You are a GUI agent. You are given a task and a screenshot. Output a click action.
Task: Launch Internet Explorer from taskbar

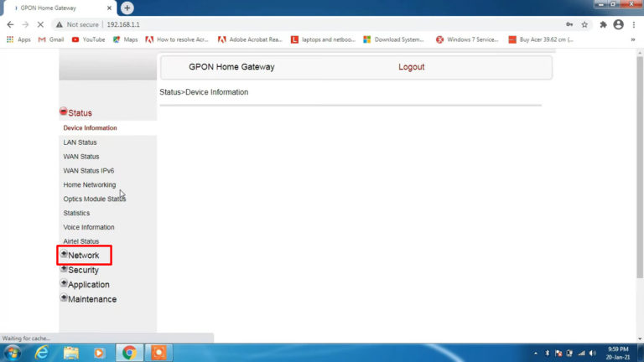(41, 353)
